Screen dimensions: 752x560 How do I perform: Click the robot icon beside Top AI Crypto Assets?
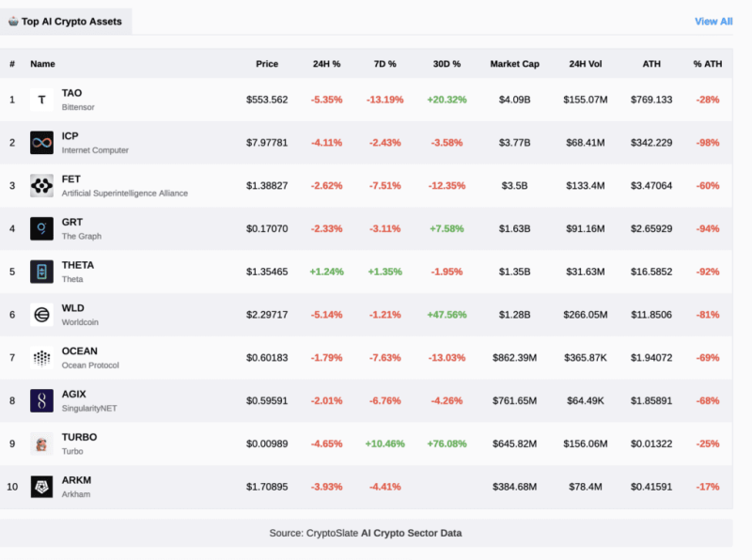tap(13, 21)
